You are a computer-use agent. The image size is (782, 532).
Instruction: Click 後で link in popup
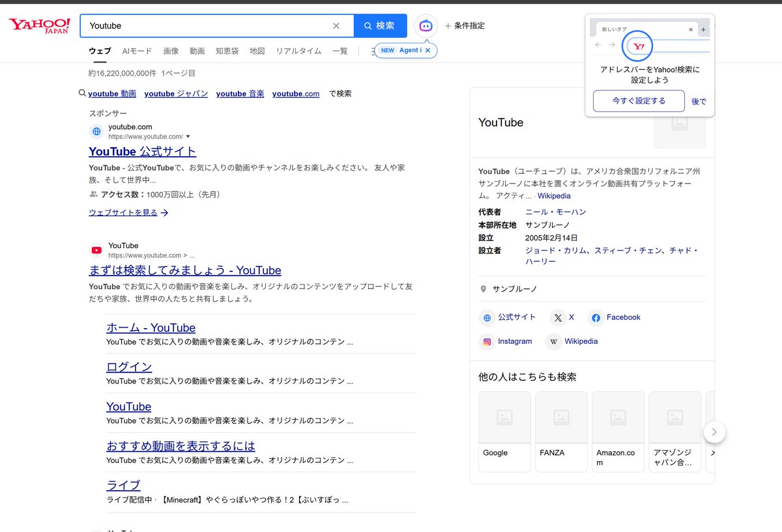699,102
